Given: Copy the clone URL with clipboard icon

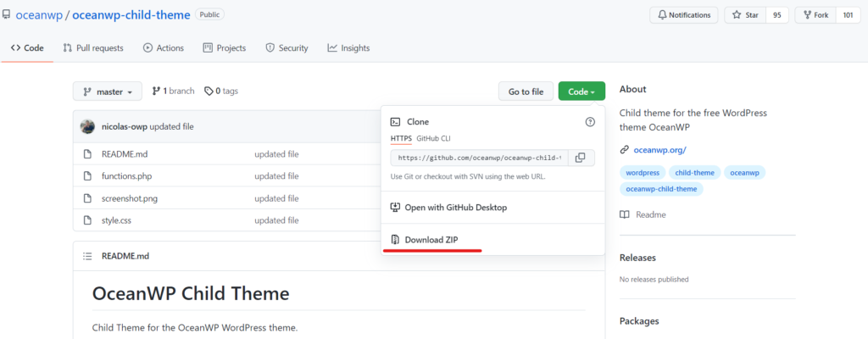Looking at the screenshot, I should pyautogui.click(x=580, y=158).
